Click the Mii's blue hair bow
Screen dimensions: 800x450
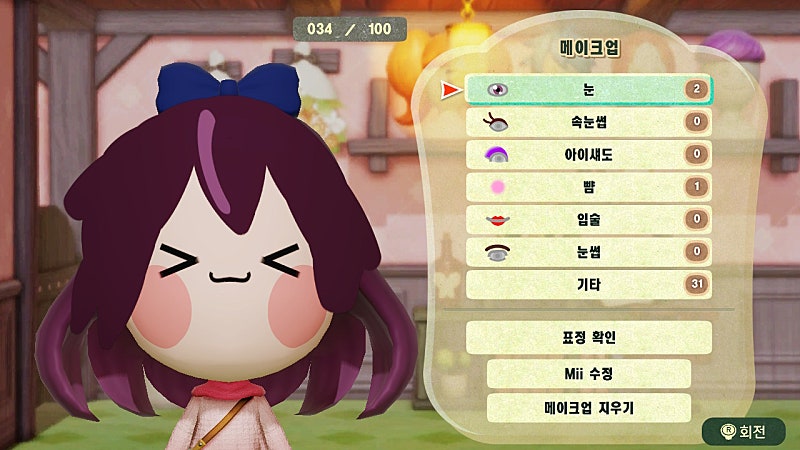228,88
